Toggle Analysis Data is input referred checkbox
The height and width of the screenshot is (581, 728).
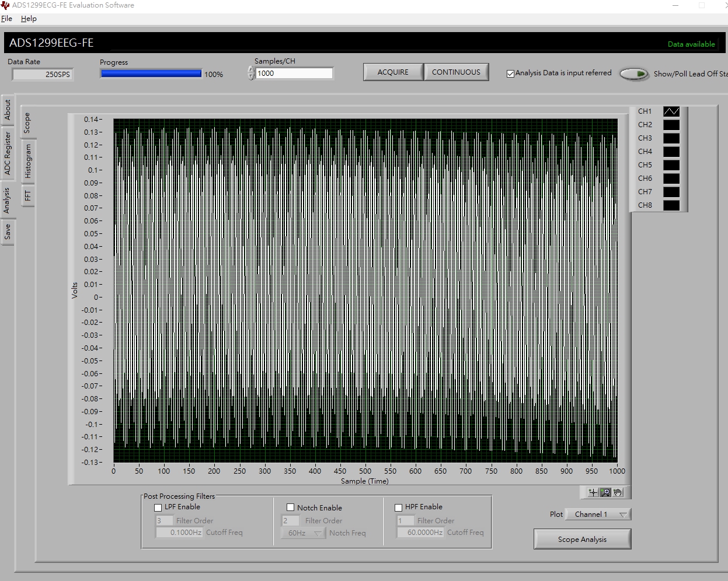[510, 73]
